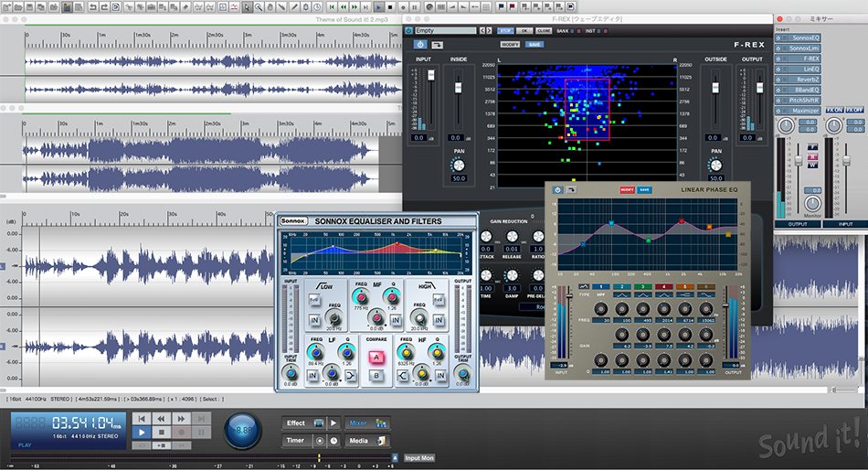Turn on FX ON in the mixer

[833, 110]
